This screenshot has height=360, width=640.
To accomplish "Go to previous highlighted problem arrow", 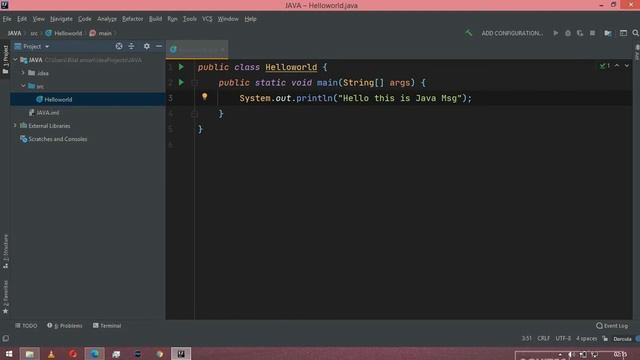I will (x=617, y=66).
